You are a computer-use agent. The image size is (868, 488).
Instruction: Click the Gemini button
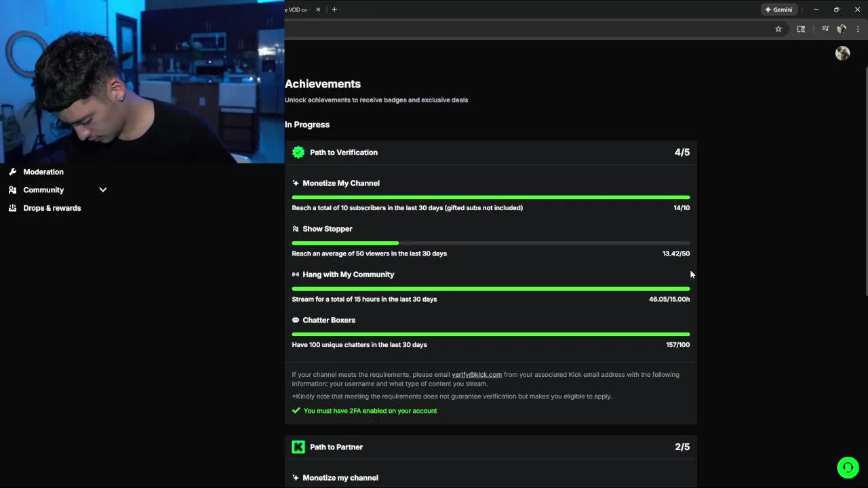click(x=778, y=9)
